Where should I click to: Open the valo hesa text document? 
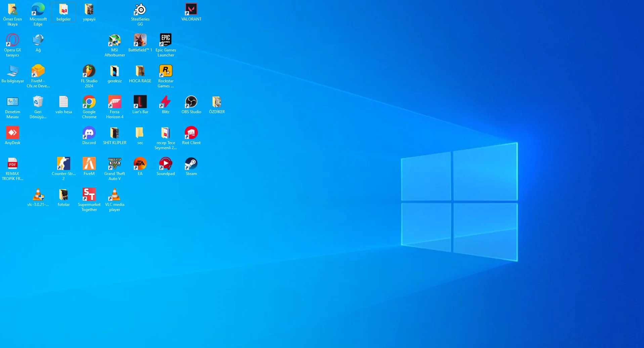click(63, 102)
